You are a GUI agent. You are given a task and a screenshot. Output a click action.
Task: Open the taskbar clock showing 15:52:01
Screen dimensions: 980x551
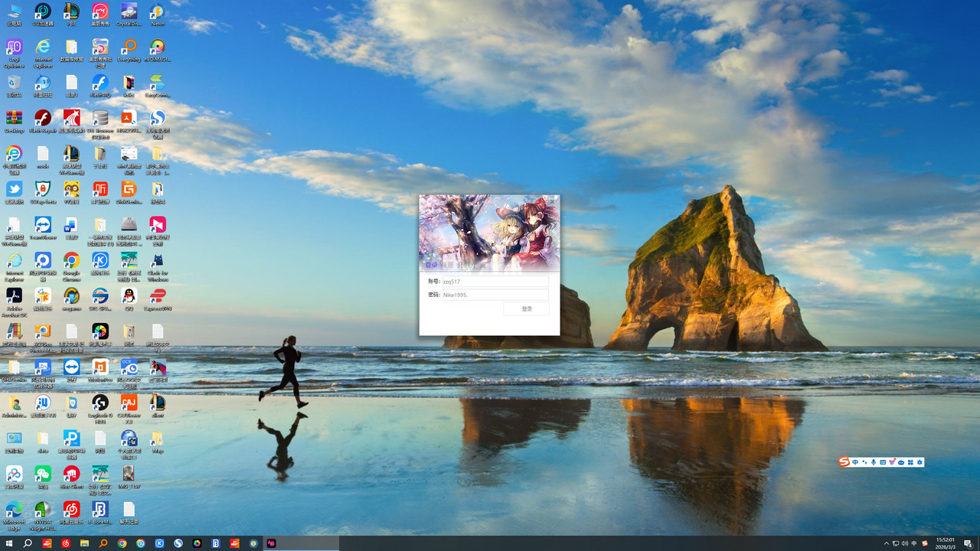[x=945, y=543]
